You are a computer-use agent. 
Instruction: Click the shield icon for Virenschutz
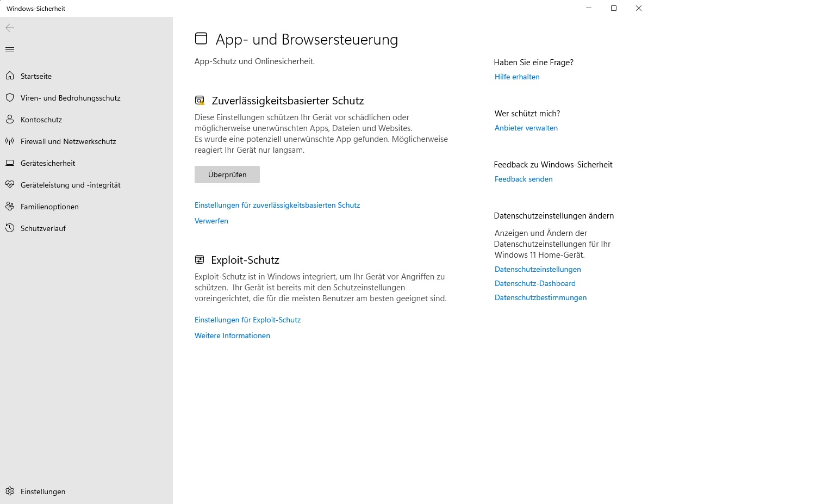coord(10,97)
